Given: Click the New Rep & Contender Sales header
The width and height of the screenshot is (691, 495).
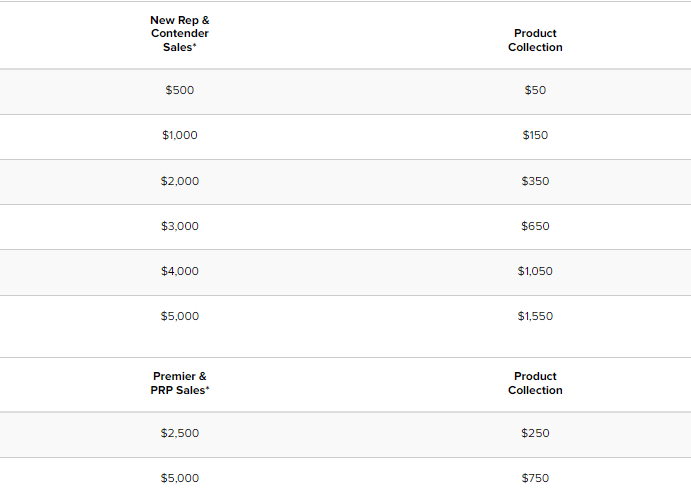Looking at the screenshot, I should [x=180, y=34].
